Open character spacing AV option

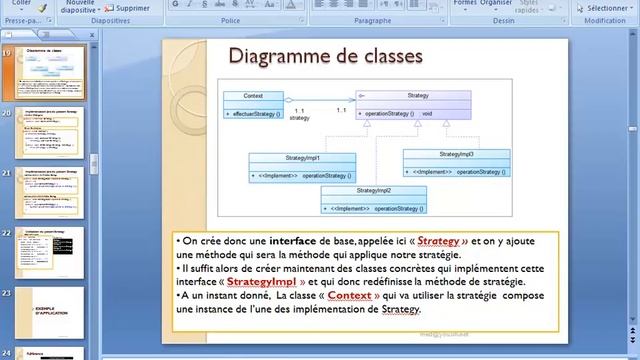pyautogui.click(x=250, y=4)
